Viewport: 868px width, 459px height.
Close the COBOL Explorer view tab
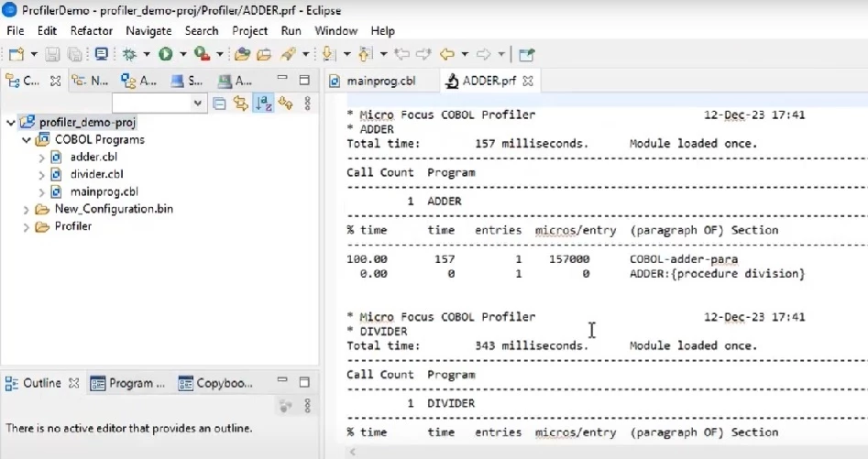[55, 81]
